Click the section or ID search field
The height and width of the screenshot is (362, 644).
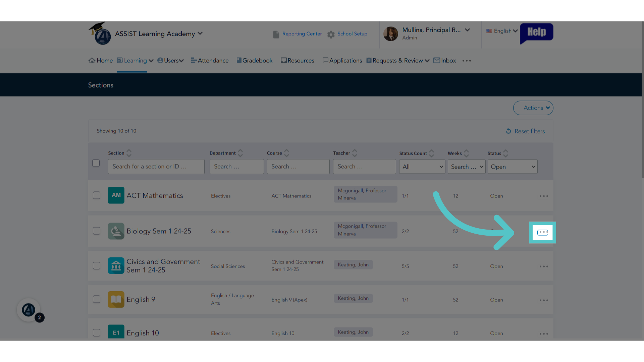coord(156,167)
